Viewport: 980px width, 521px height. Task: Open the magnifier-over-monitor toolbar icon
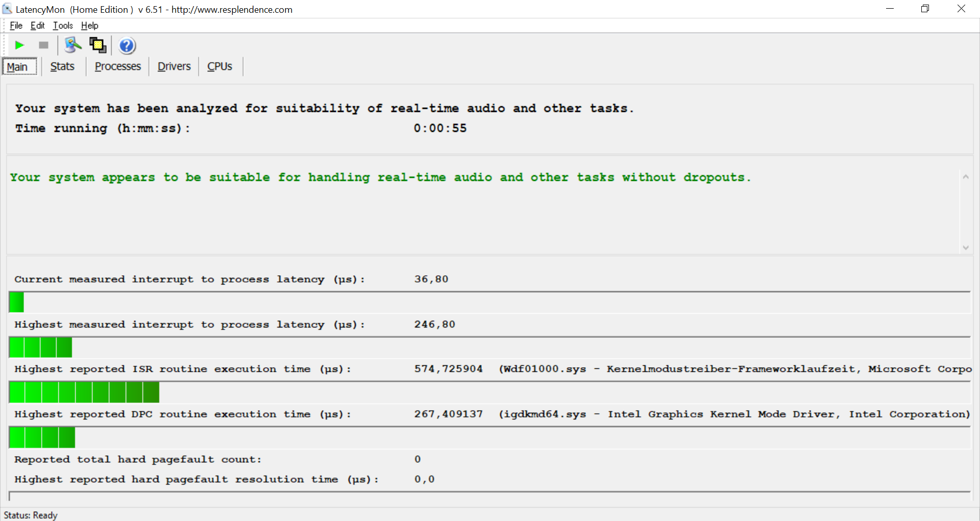click(73, 45)
